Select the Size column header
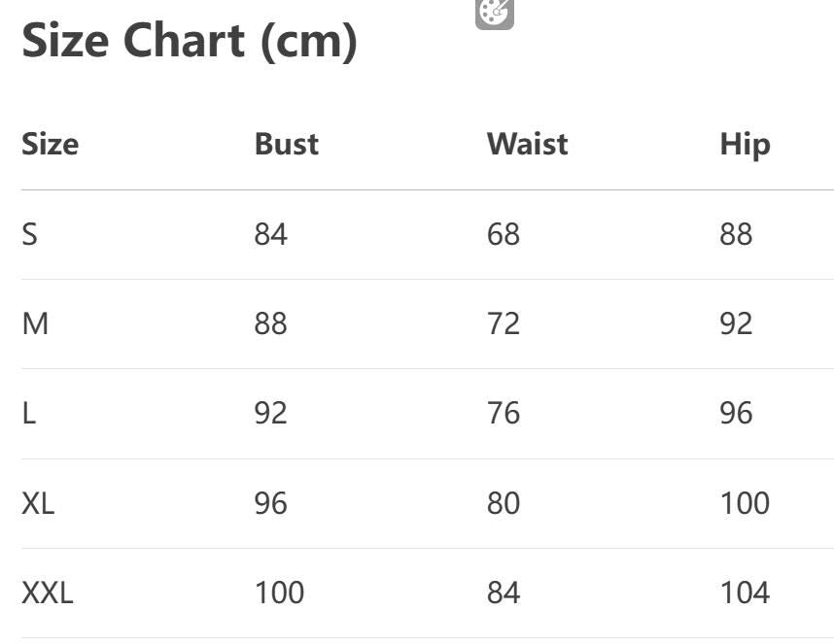 (x=50, y=144)
